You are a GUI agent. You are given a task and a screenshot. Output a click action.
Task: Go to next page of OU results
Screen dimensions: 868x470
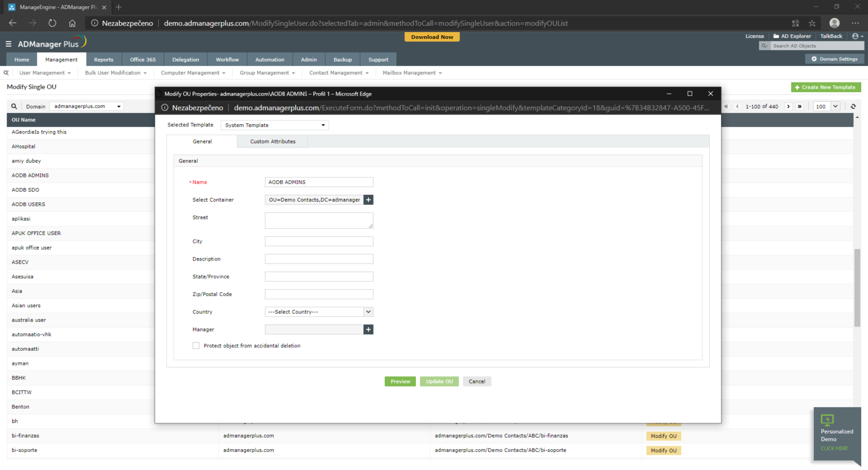click(x=788, y=106)
